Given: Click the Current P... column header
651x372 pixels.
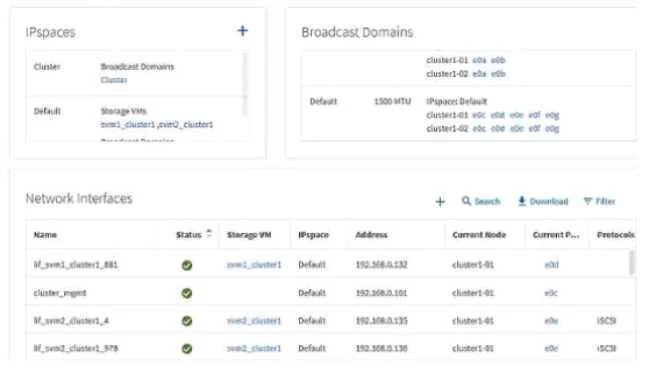Looking at the screenshot, I should tap(556, 235).
